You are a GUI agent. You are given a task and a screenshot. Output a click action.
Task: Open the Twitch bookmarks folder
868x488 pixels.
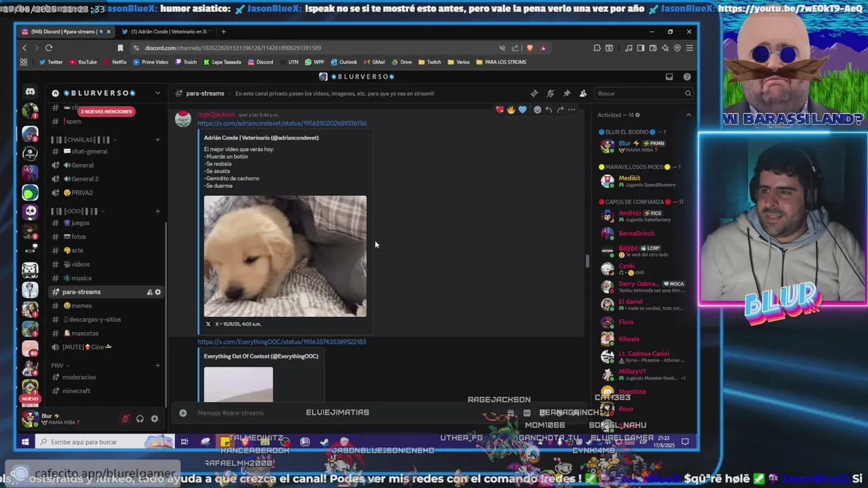tap(430, 62)
